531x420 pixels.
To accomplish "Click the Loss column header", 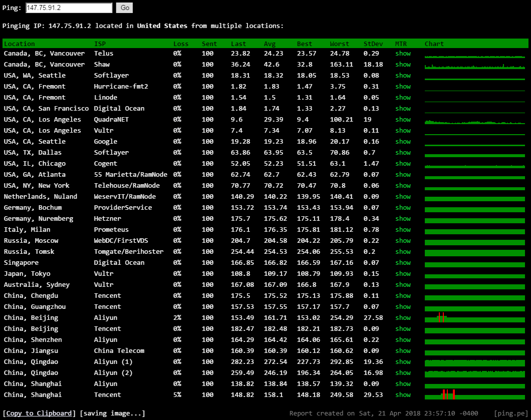I will point(181,44).
